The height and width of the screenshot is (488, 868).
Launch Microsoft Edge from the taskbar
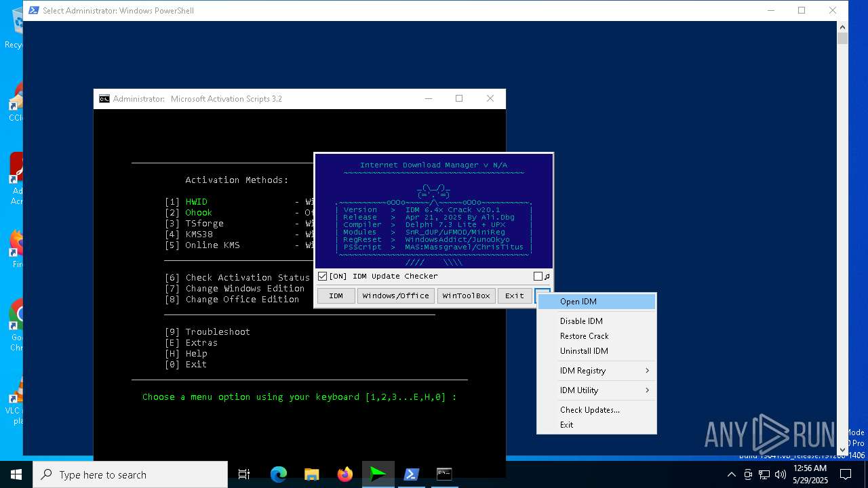(278, 474)
